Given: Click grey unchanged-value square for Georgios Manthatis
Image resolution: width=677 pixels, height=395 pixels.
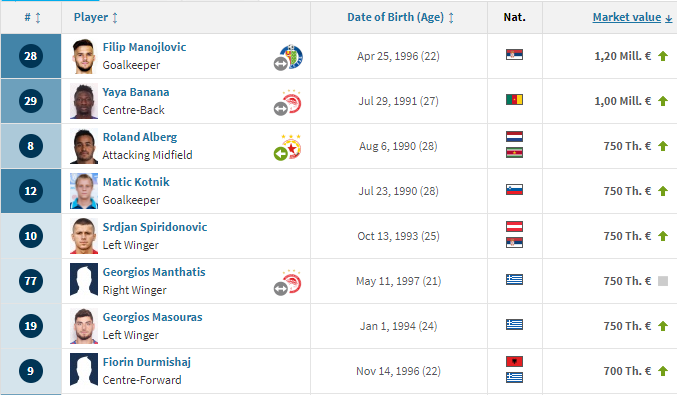Looking at the screenshot, I should (663, 281).
